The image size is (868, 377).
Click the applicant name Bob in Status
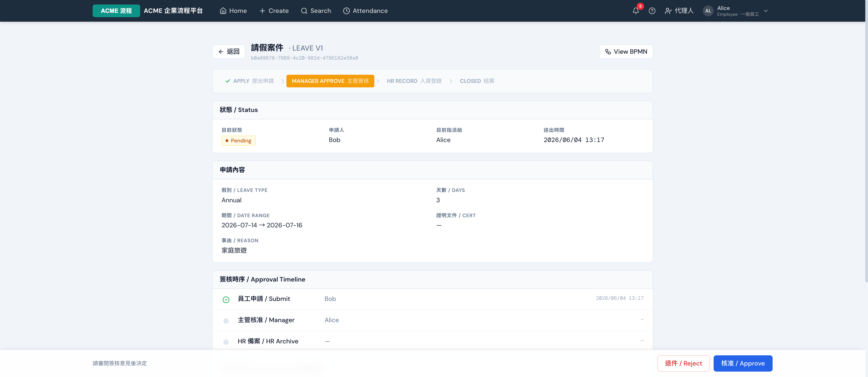coord(334,140)
